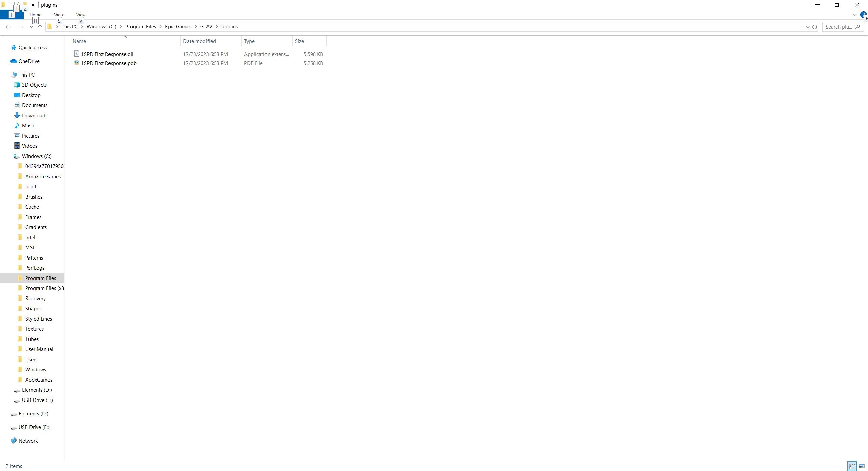Open the recent locations dropdown arrow
This screenshot has height=471, width=868.
[x=31, y=27]
